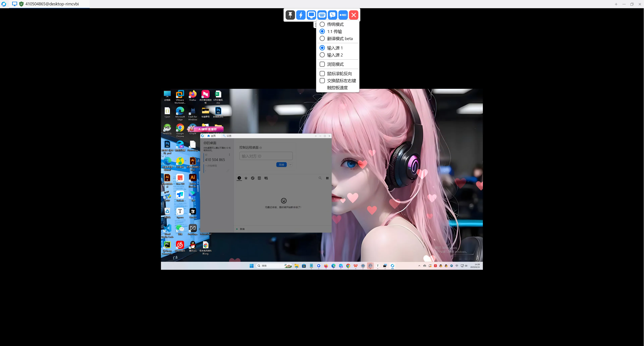Add a new connection tab with plus
The image size is (644, 346).
point(616,4)
